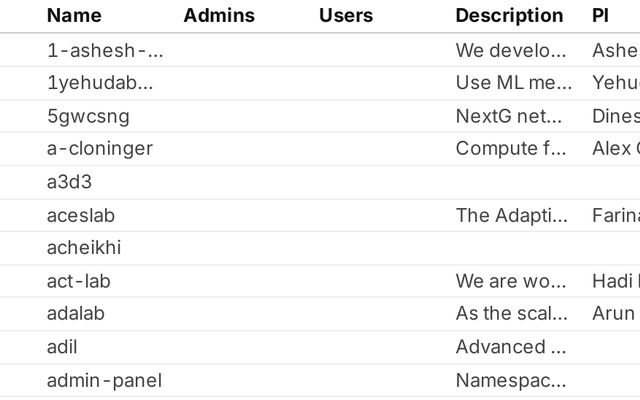Click the Description column header
Image resolution: width=640 pixels, height=400 pixels.
[x=509, y=15]
